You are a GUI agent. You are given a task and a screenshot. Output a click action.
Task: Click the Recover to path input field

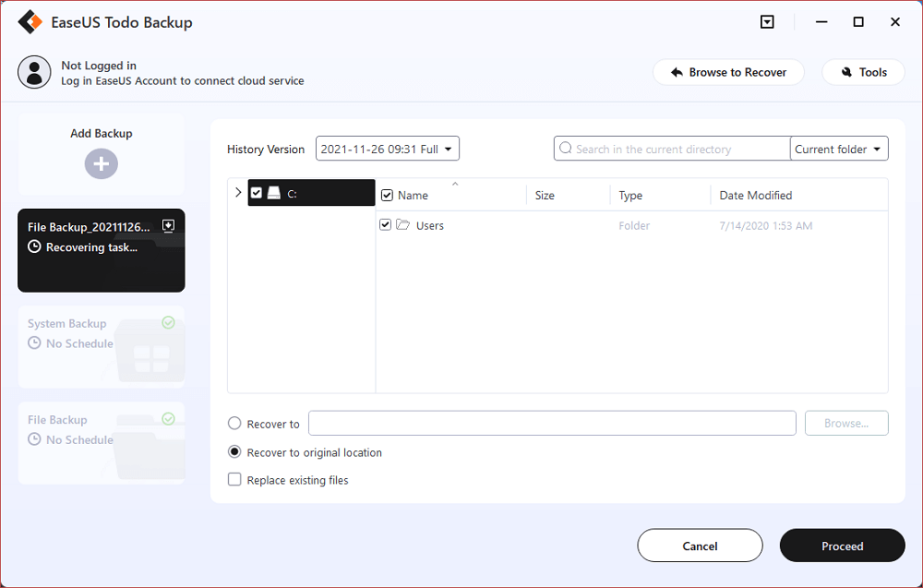coord(552,423)
